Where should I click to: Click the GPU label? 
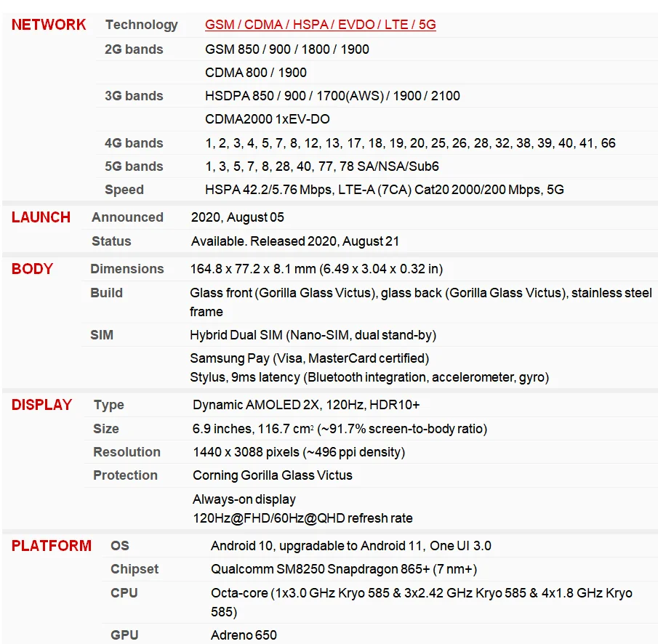point(124,635)
